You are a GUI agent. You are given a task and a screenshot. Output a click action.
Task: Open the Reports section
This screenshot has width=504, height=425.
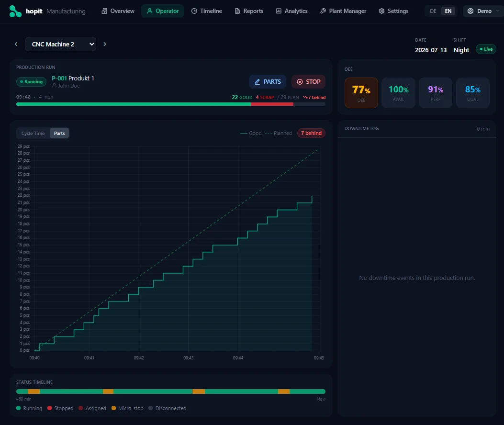point(249,11)
